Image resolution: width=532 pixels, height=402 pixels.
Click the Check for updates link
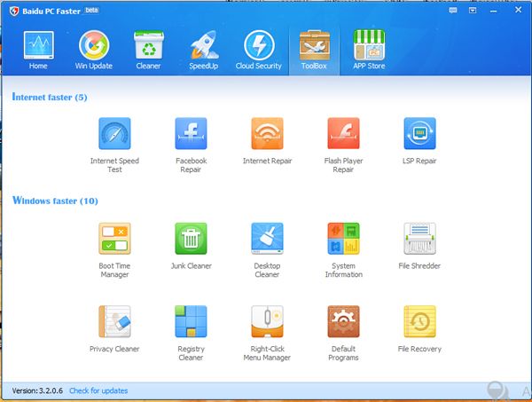(x=98, y=390)
